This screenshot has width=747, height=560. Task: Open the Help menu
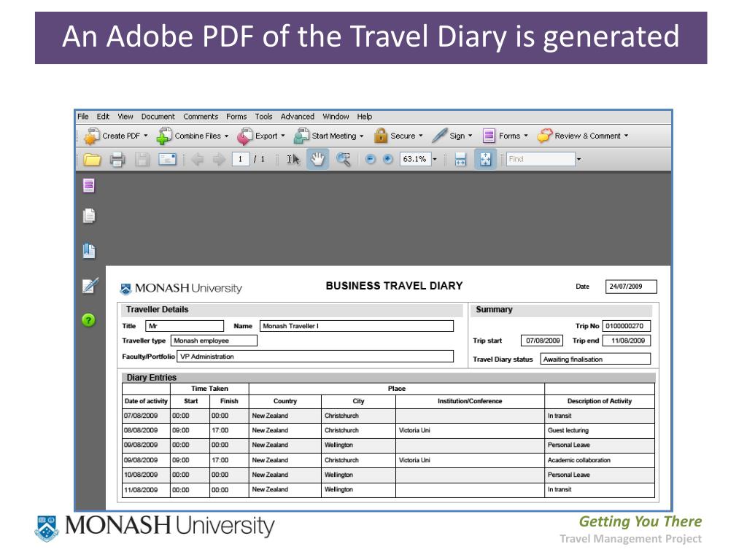click(365, 117)
